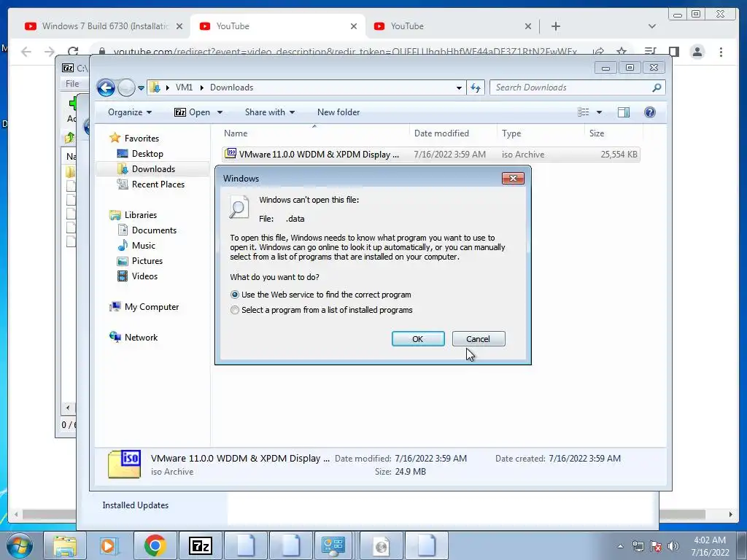
Task: Close the Windows 7 Build 6730 tab
Action: [x=179, y=27]
